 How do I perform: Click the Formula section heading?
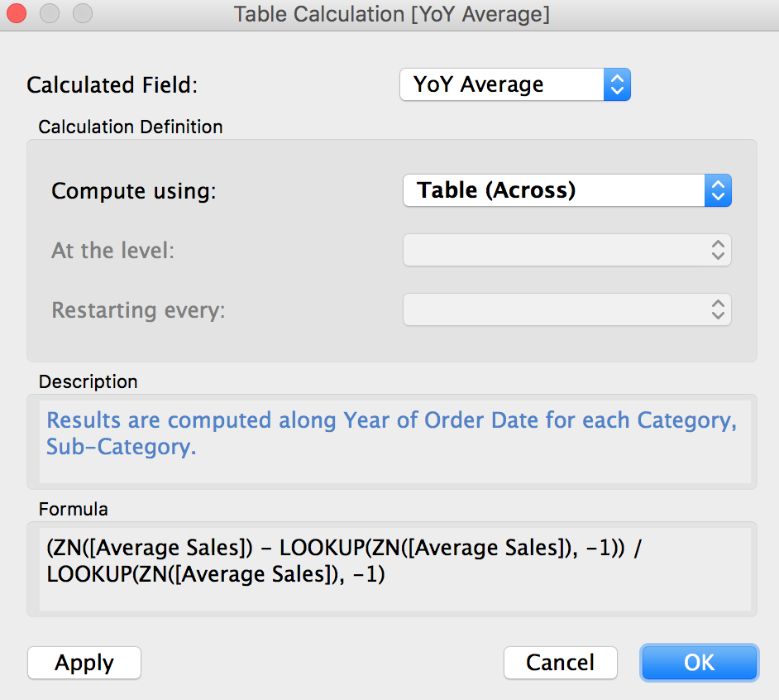pos(73,510)
